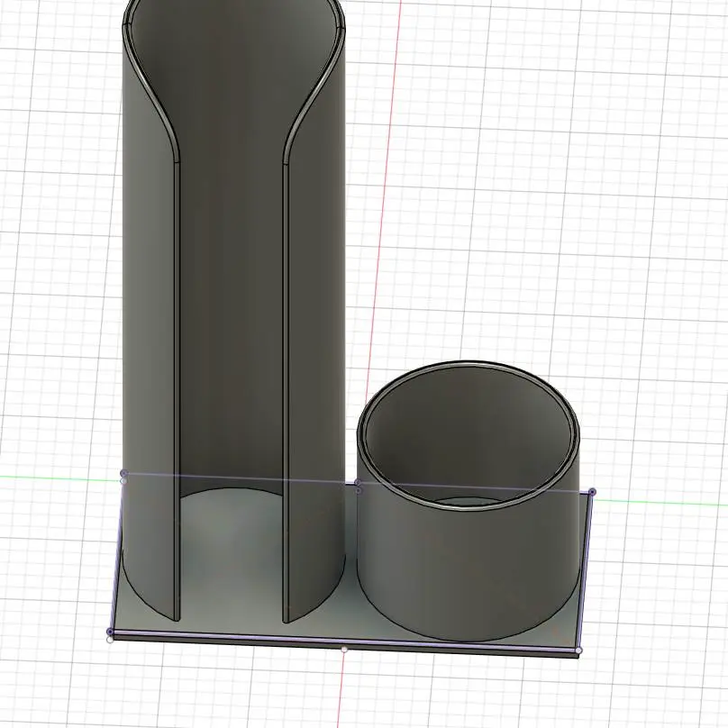Select the tall slotted cylinder's outer wall
This screenshot has height=728, width=728.
click(150, 325)
